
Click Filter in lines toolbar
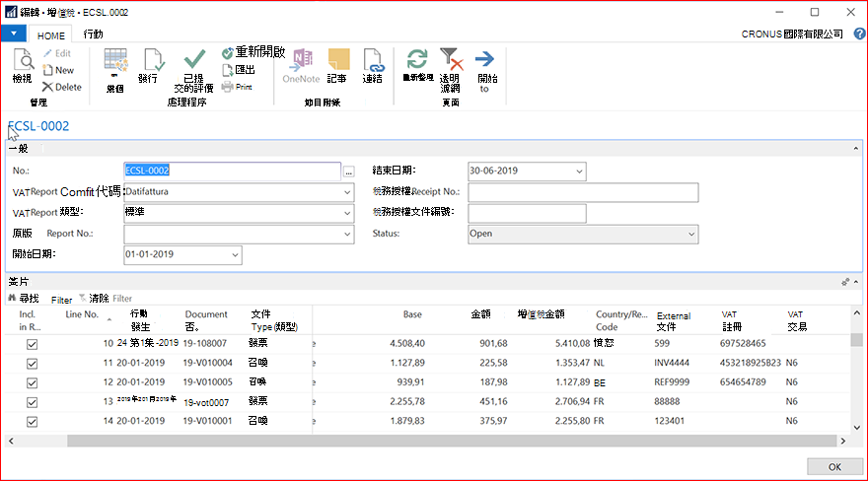(x=61, y=300)
